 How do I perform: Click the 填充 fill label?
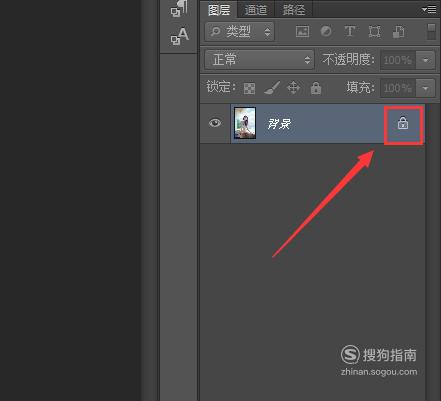pyautogui.click(x=361, y=88)
